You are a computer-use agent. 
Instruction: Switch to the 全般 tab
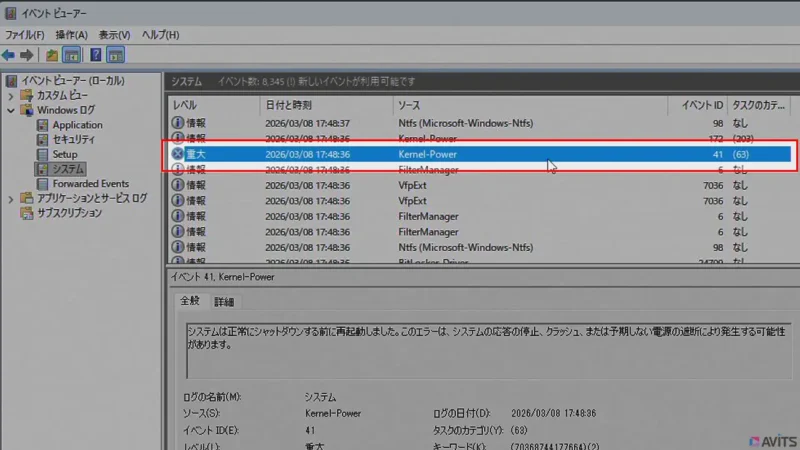pos(190,301)
